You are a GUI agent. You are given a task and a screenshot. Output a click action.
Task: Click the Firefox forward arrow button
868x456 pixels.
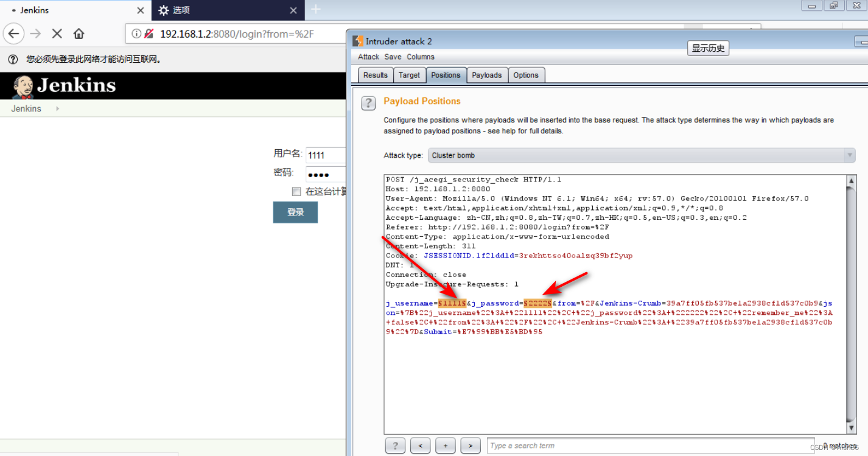[x=35, y=33]
